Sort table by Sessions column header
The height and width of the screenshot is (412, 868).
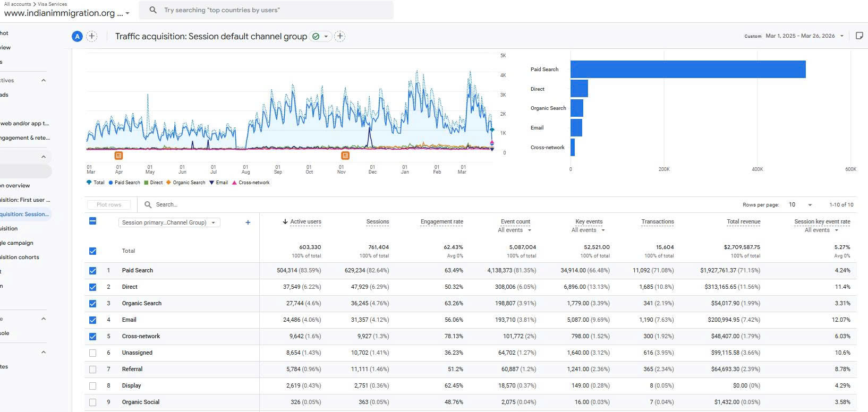(x=377, y=221)
